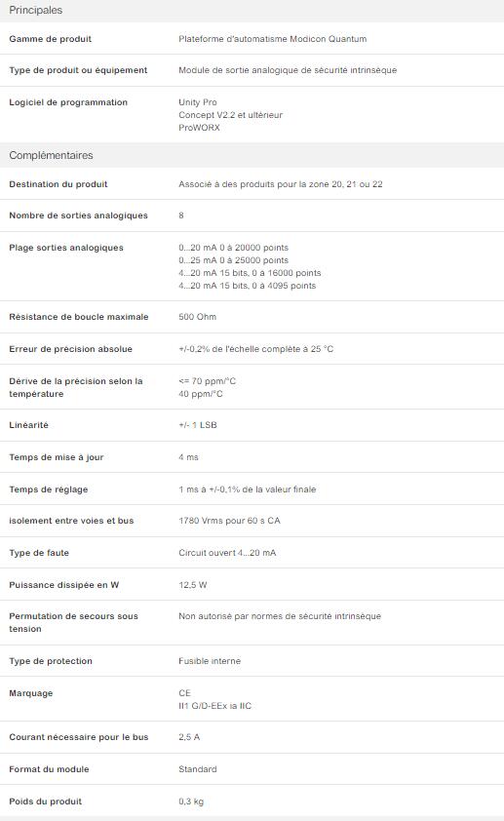Select the II1 G/D-EEx ia IIC marking

215,706
